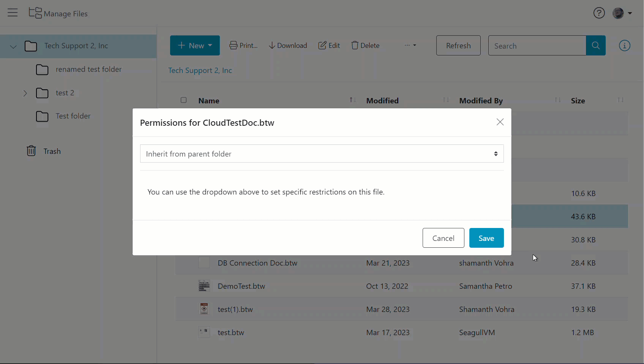Click Samantha Petro in Modified By column
The image size is (644, 364).
pos(486,286)
